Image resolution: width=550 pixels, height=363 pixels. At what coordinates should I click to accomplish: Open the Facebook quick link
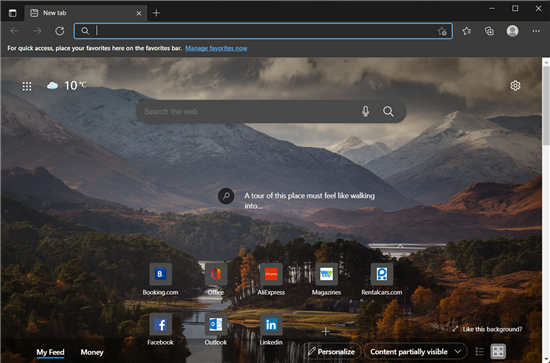(160, 329)
